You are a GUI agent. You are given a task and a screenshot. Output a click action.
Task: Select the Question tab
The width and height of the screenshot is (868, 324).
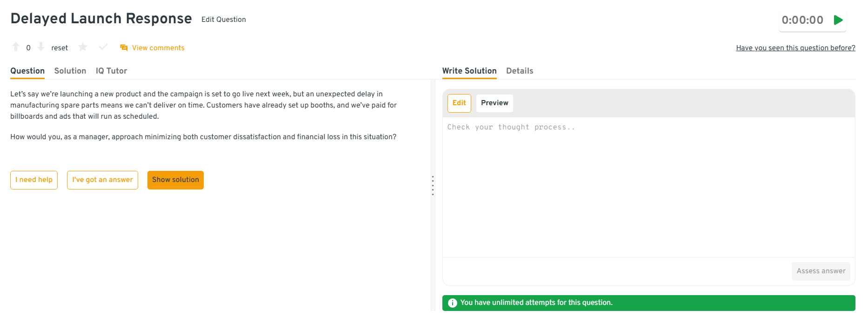(27, 71)
